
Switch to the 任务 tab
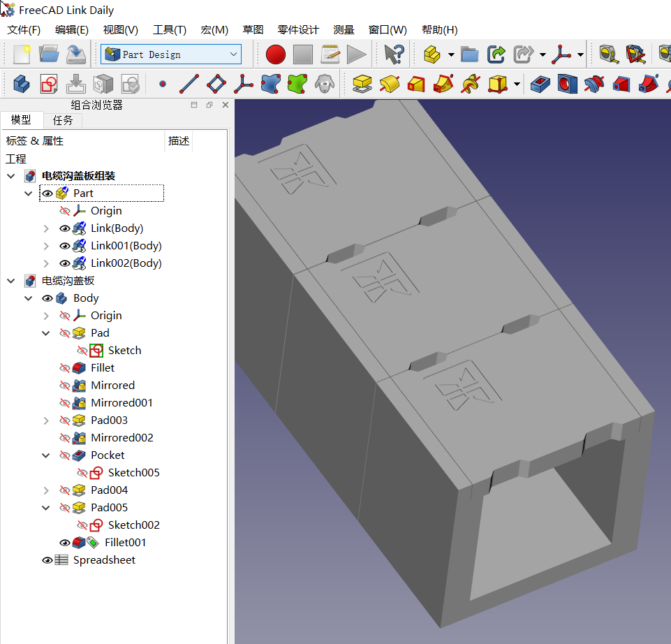(x=63, y=120)
